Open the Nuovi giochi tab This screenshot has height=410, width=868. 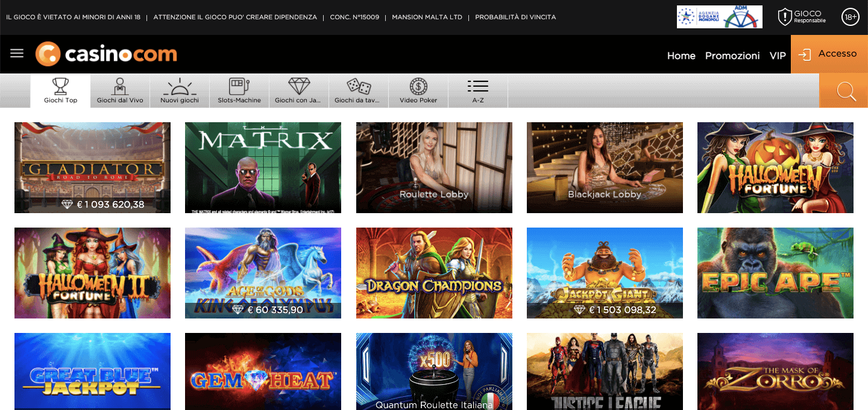click(180, 90)
